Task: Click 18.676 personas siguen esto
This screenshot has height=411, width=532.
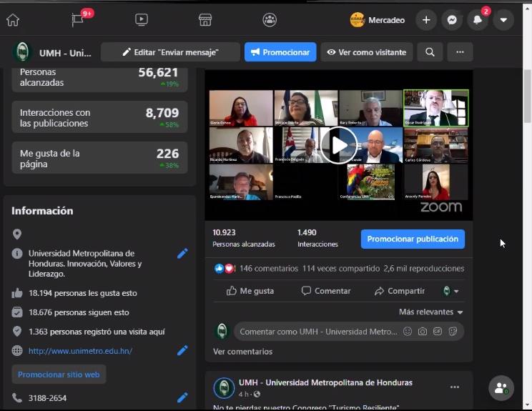Action: [x=79, y=312]
